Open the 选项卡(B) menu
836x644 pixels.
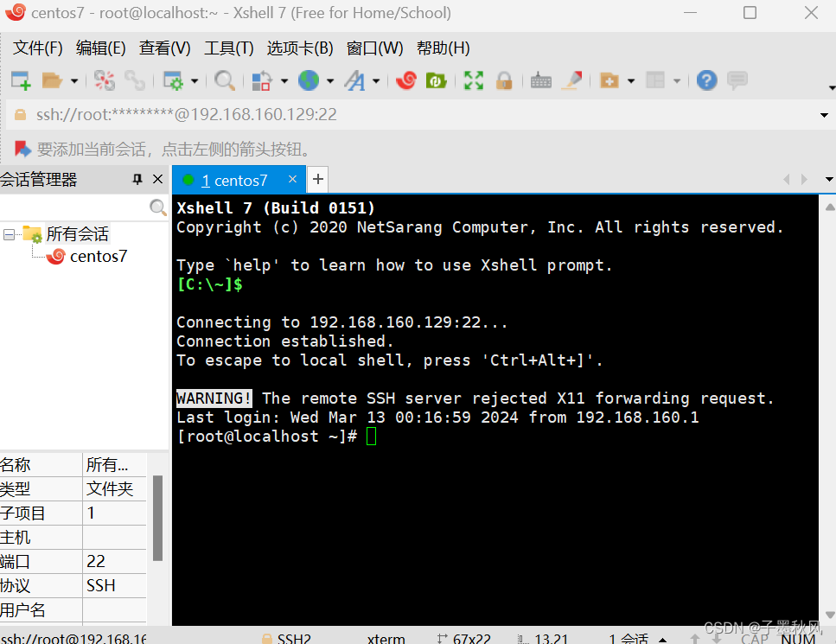coord(300,48)
